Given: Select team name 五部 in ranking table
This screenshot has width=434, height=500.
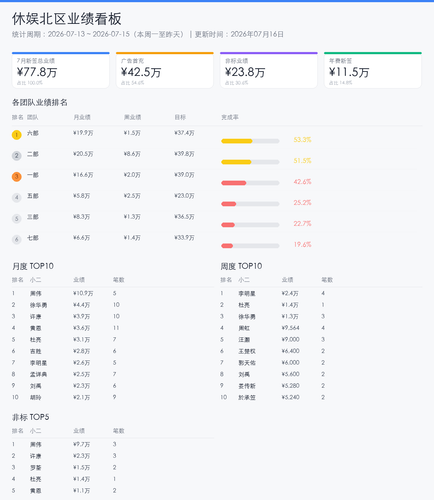Looking at the screenshot, I should coord(33,196).
